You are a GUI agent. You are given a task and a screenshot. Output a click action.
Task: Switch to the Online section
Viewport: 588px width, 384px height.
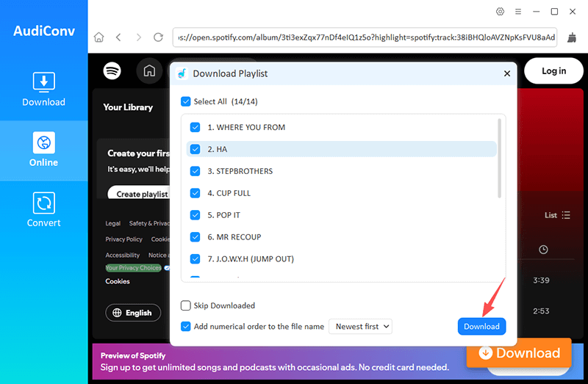pos(44,150)
